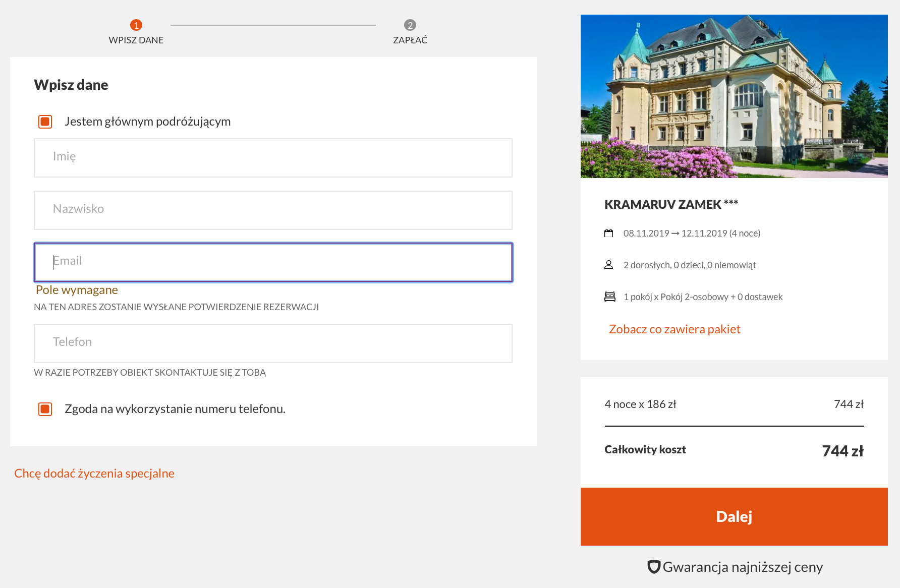Screen dimensions: 900x588
Task: Click the '08.11.2019 → 12.11.2019 (4 noce)' text
Action: [692, 233]
